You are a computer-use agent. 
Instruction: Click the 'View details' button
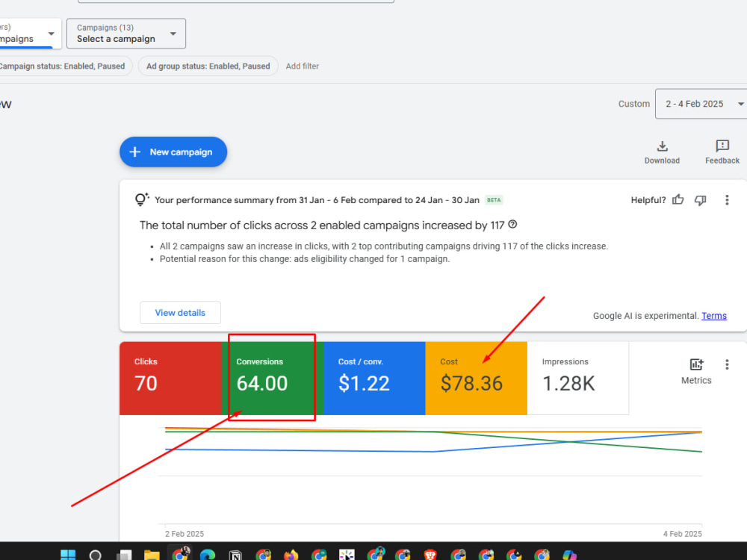click(x=180, y=313)
